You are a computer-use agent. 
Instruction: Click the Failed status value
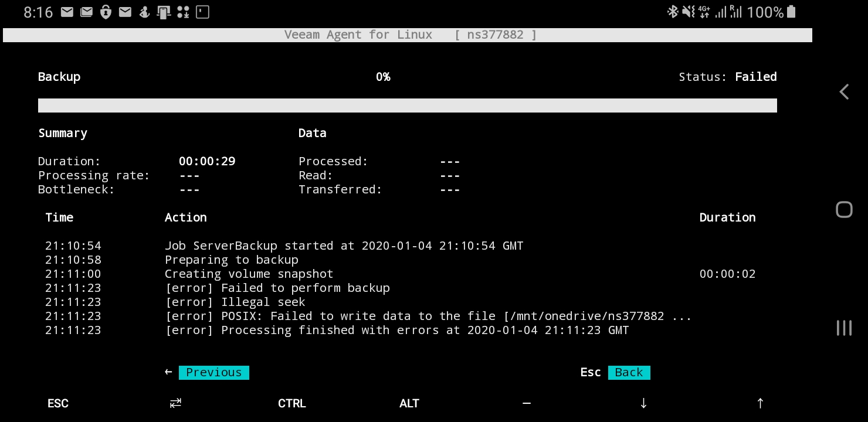coord(756,77)
